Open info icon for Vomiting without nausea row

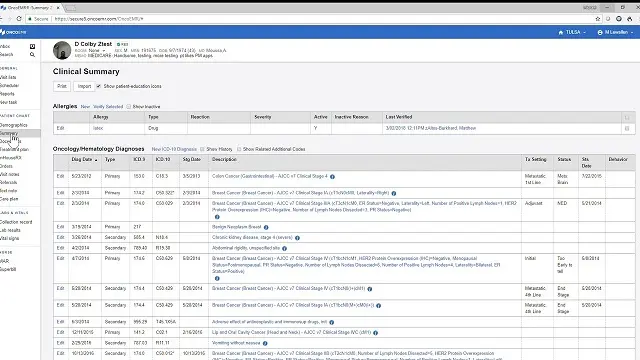pyautogui.click(x=265, y=343)
